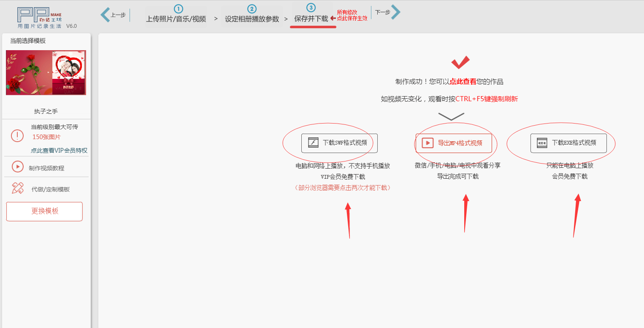The height and width of the screenshot is (328, 644).
Task: Click the 导出MP4格式视频 button
Action: point(454,143)
